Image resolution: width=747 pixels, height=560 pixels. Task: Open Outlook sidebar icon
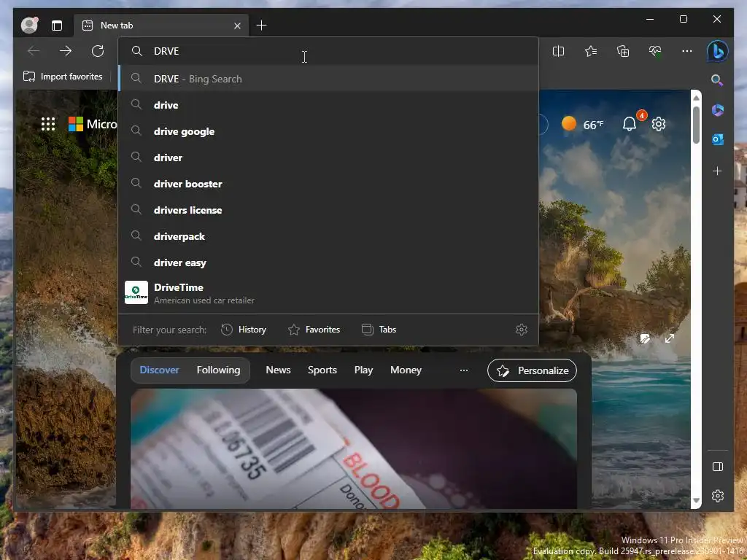718,139
